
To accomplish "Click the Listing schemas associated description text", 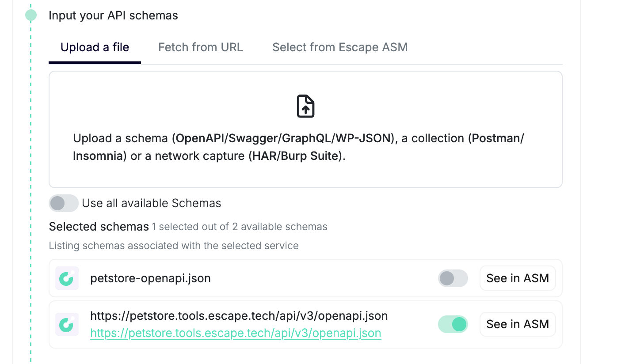I will point(174,246).
